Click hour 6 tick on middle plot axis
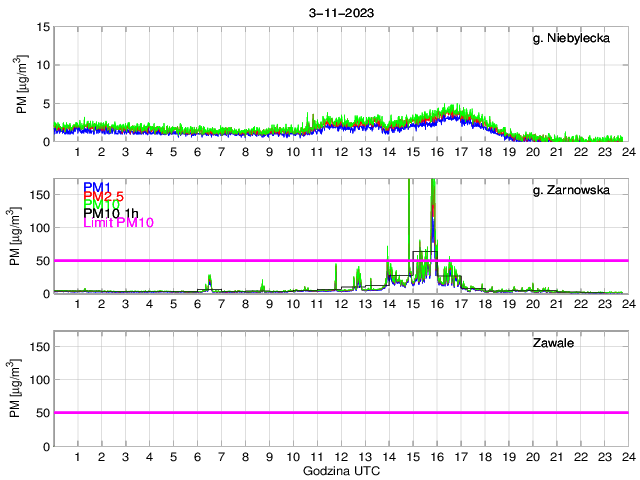 197,304
